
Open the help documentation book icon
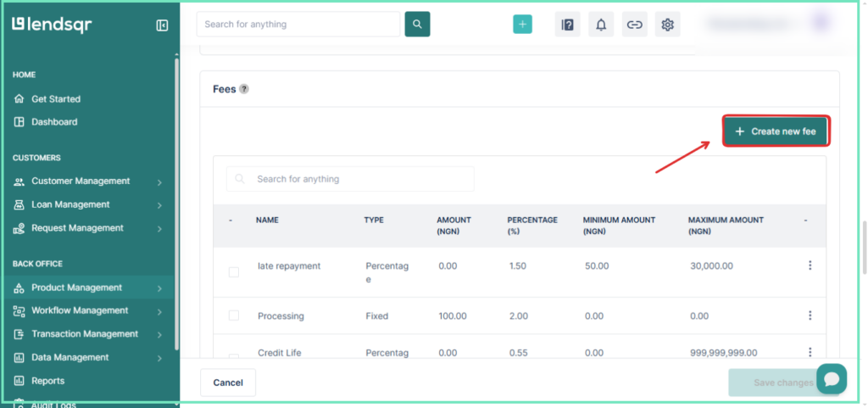click(567, 25)
